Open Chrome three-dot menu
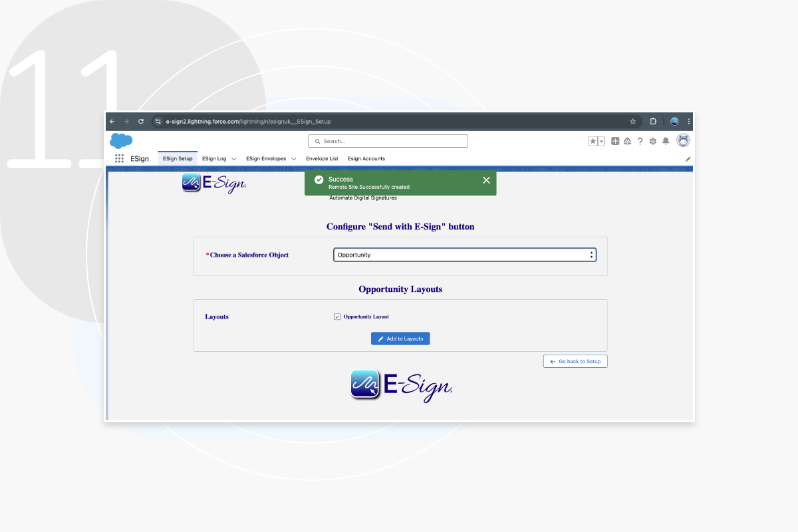The height and width of the screenshot is (532, 798). pyautogui.click(x=689, y=122)
